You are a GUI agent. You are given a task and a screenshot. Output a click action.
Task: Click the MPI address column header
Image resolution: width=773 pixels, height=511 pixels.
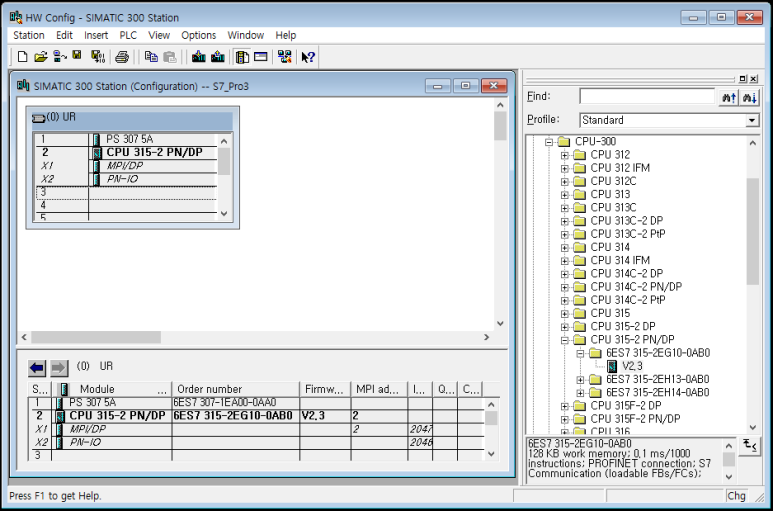coord(379,389)
